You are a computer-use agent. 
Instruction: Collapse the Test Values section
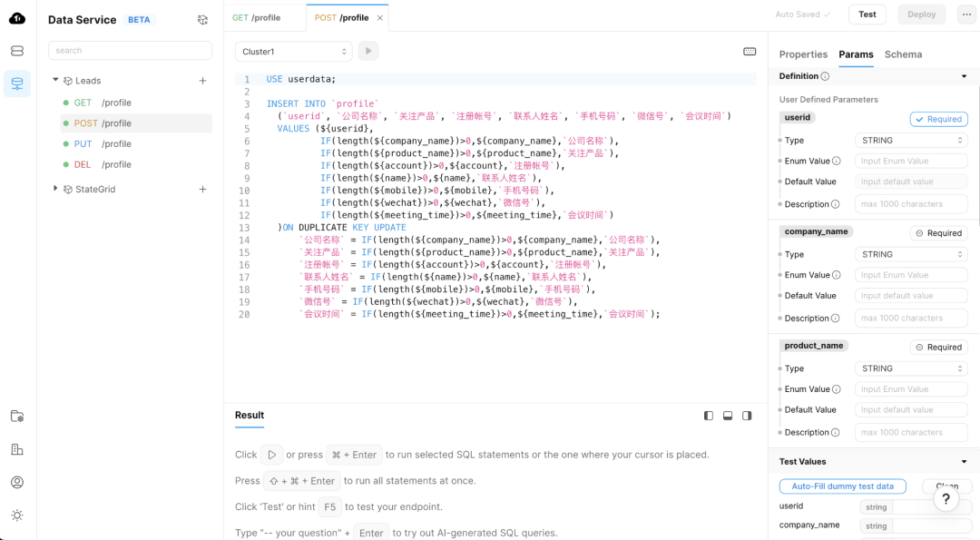(x=964, y=462)
